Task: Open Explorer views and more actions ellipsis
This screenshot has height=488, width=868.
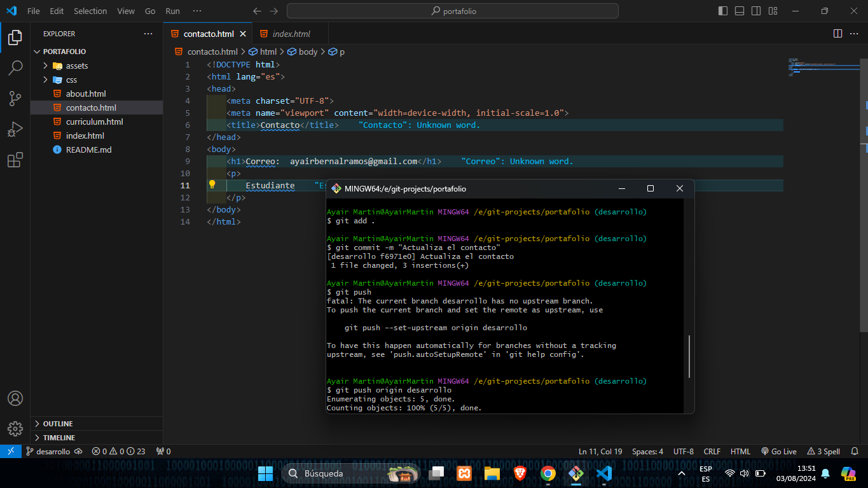Action: (148, 34)
